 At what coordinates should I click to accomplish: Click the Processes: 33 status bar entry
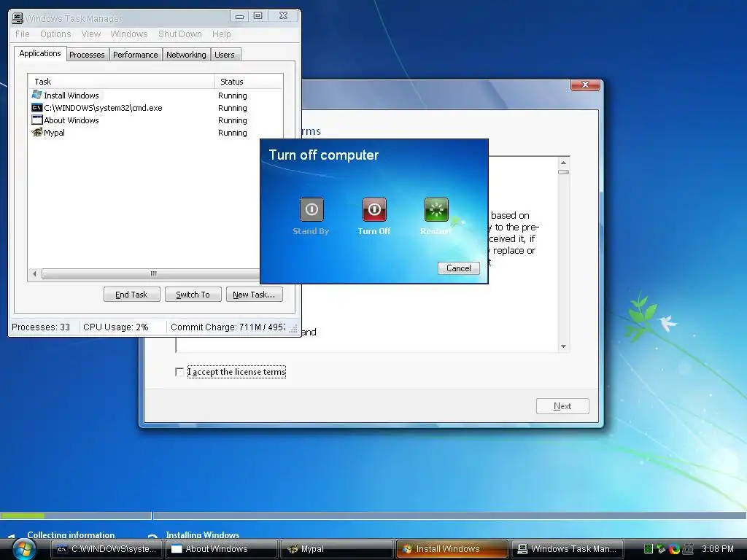pyautogui.click(x=41, y=327)
